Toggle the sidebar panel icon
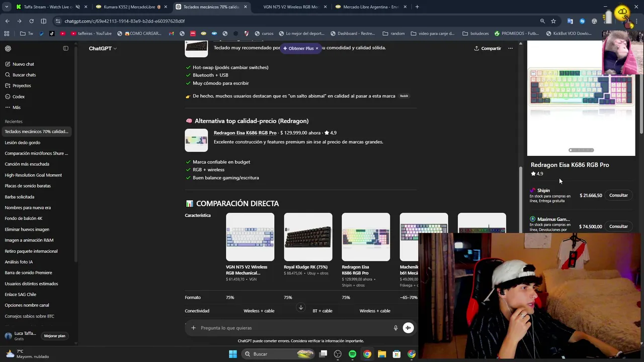 point(65,48)
